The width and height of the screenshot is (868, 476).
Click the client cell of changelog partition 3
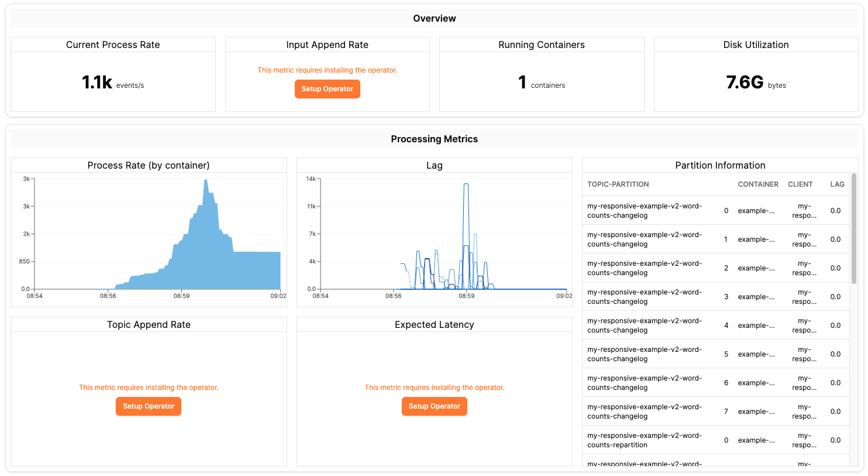coord(804,297)
